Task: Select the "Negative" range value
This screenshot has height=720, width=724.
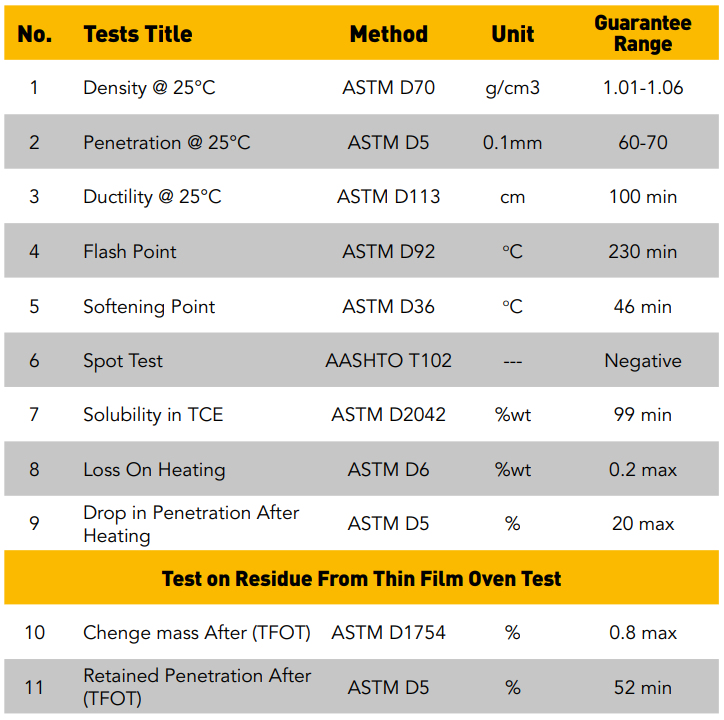Action: [x=642, y=360]
